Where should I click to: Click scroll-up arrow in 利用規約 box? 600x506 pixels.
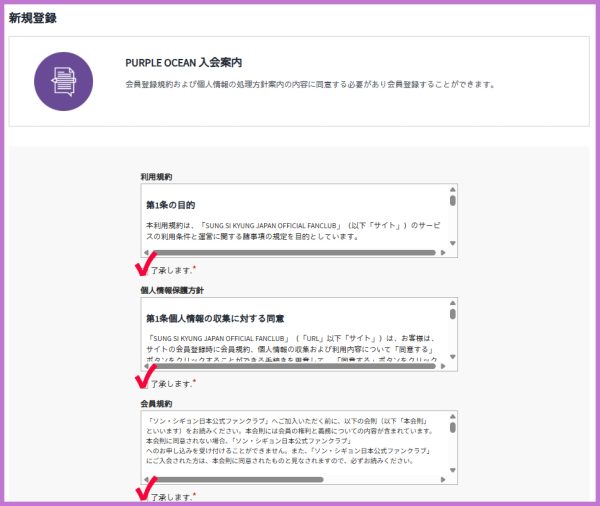pyautogui.click(x=452, y=190)
